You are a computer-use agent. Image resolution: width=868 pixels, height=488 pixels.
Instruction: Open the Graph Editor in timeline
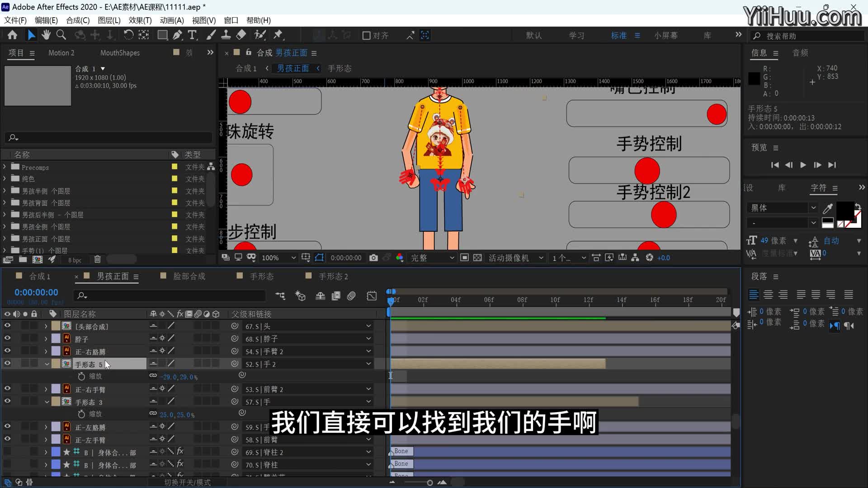click(x=372, y=296)
